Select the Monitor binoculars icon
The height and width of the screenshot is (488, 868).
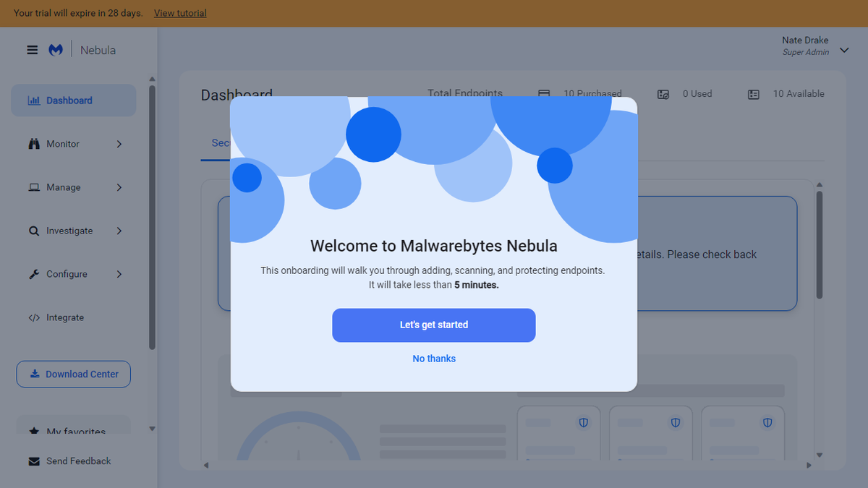(x=33, y=143)
